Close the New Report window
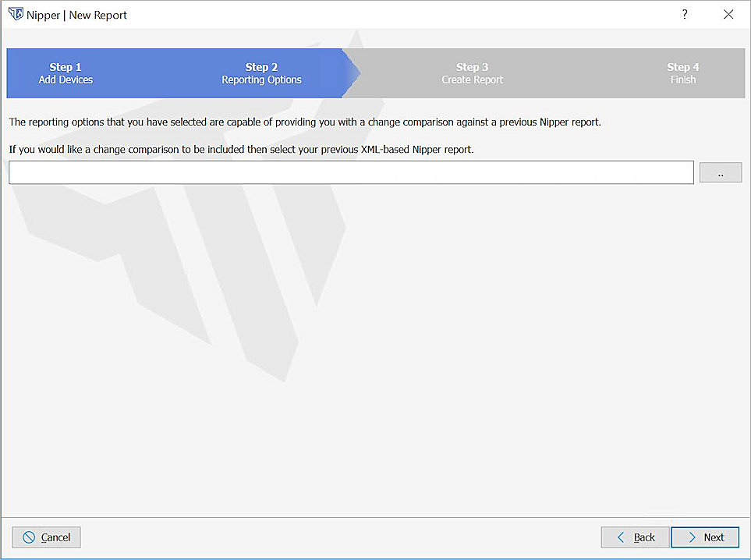Image resolution: width=751 pixels, height=560 pixels. (728, 14)
